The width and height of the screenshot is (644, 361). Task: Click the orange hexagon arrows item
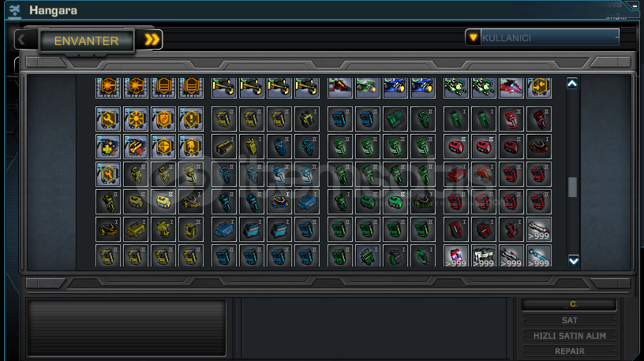tap(539, 87)
